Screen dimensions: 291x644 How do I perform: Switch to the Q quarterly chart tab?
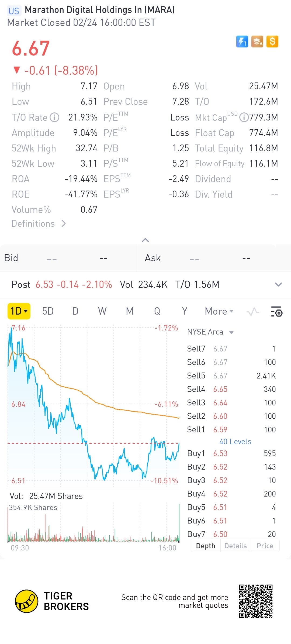157,311
